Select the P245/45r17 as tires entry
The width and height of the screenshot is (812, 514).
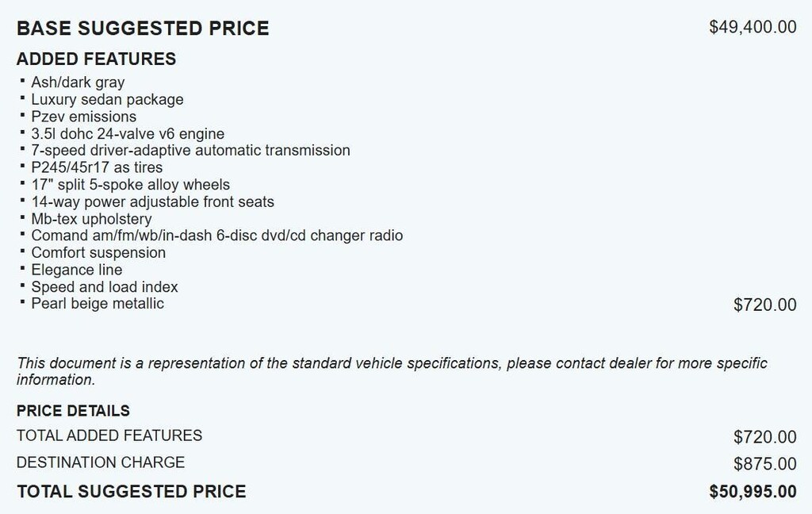coord(97,167)
